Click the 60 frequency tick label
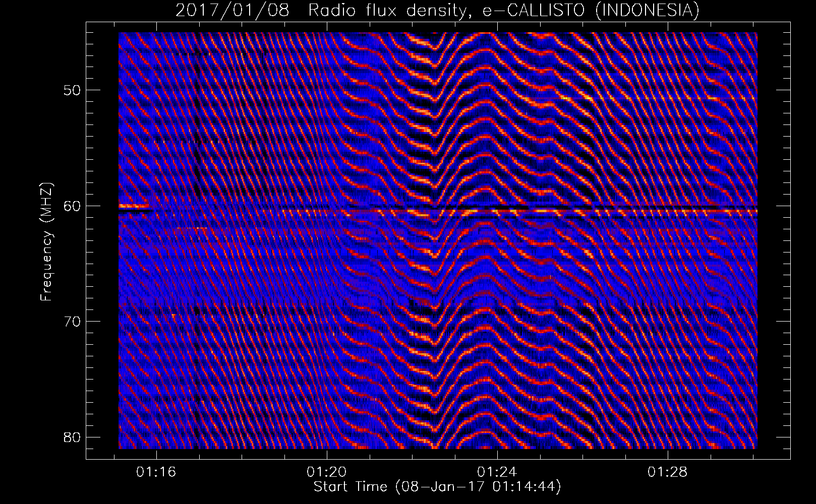 click(72, 206)
